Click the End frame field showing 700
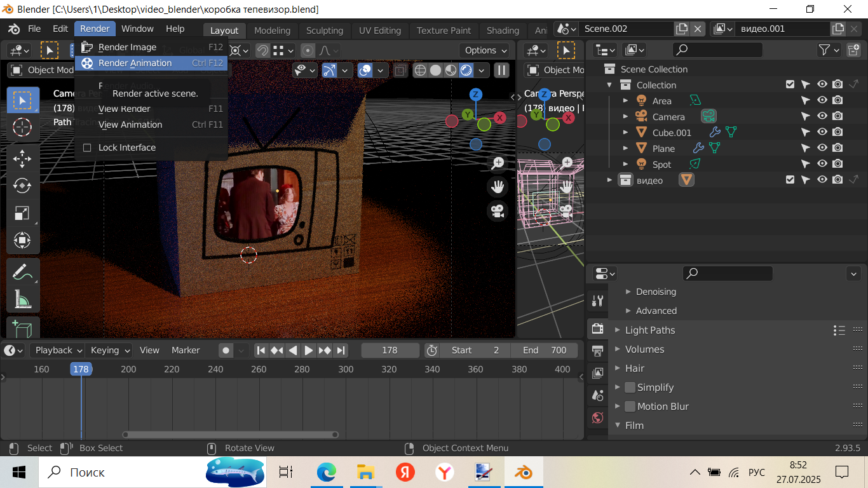Screen dimensions: 868x488 [x=544, y=350]
